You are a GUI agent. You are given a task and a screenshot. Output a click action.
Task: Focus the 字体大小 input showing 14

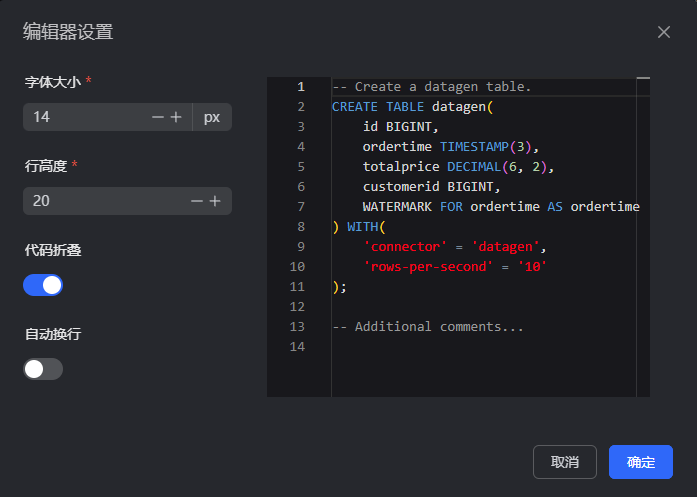pyautogui.click(x=85, y=117)
